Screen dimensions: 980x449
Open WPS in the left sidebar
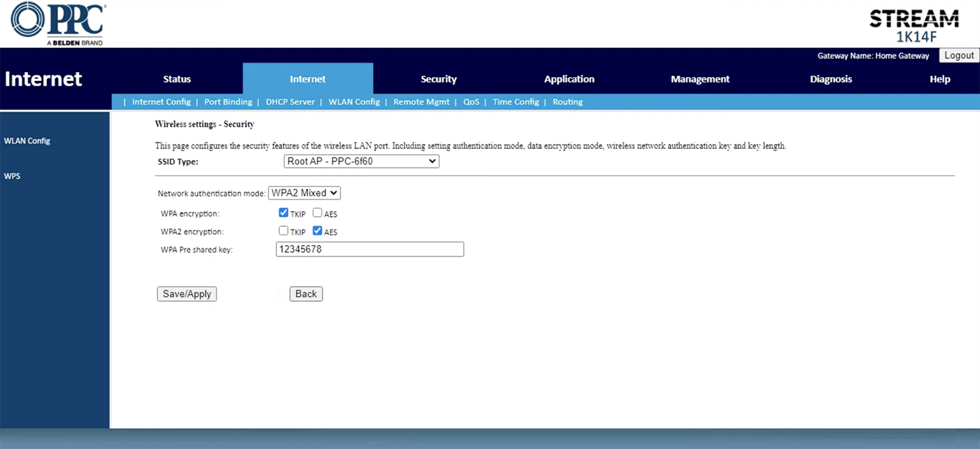point(12,176)
